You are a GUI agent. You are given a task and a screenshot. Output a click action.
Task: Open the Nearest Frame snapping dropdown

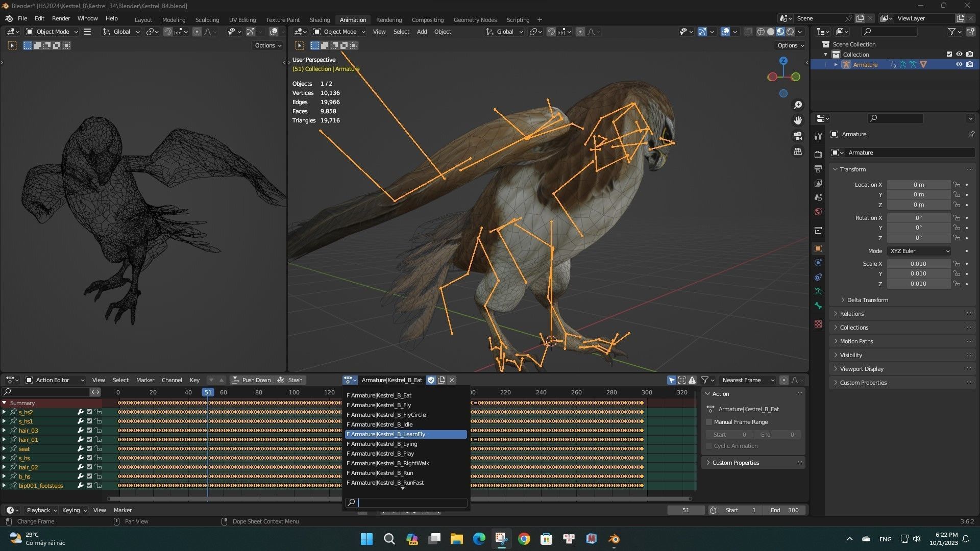pyautogui.click(x=748, y=380)
